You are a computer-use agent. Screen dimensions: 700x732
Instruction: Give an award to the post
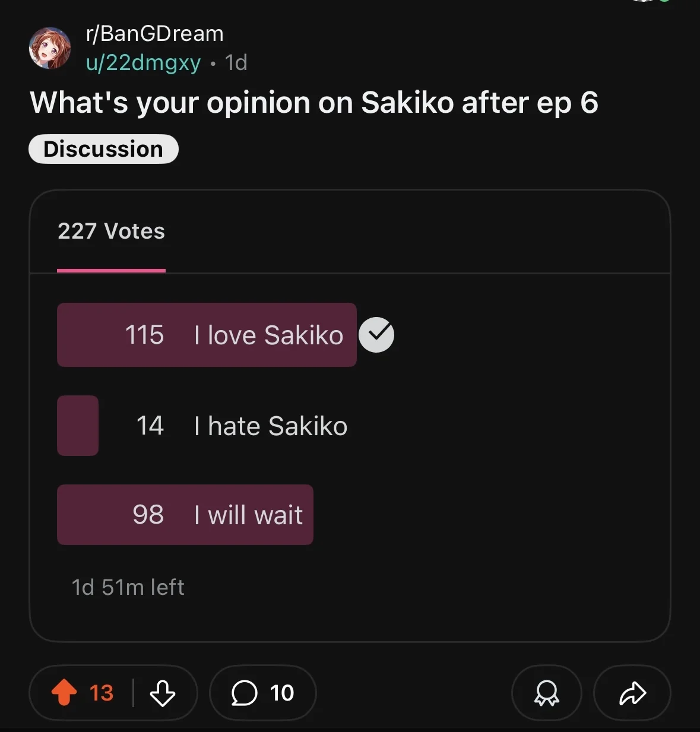coord(546,693)
